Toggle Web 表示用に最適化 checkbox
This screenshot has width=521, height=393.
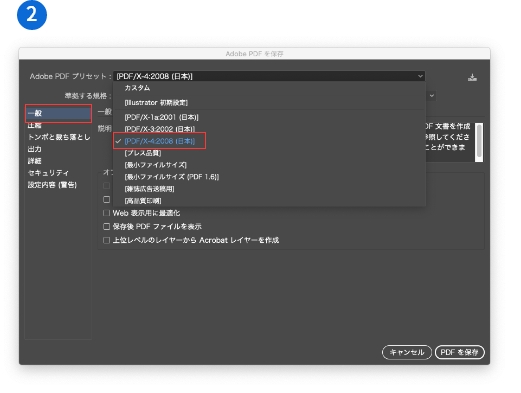click(106, 213)
